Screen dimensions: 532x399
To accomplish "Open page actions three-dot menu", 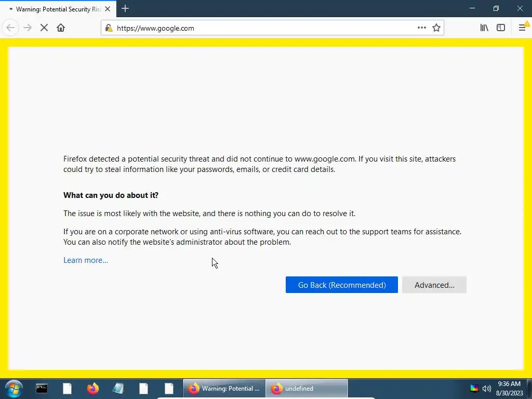I will tap(422, 28).
